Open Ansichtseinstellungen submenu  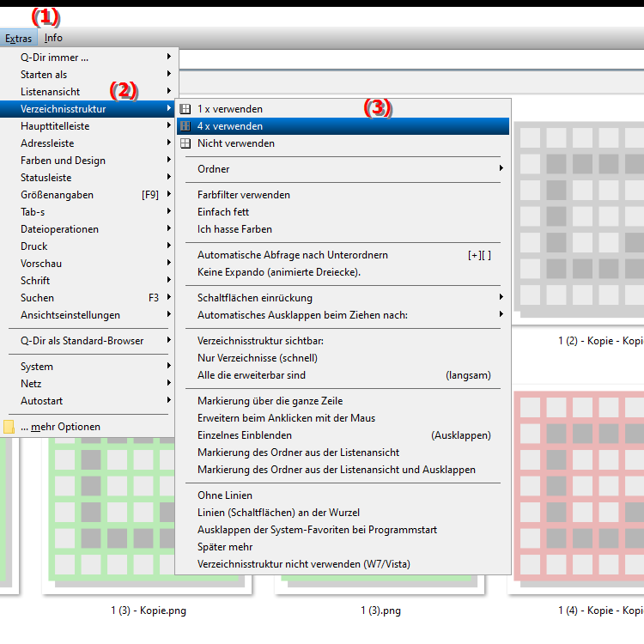88,315
